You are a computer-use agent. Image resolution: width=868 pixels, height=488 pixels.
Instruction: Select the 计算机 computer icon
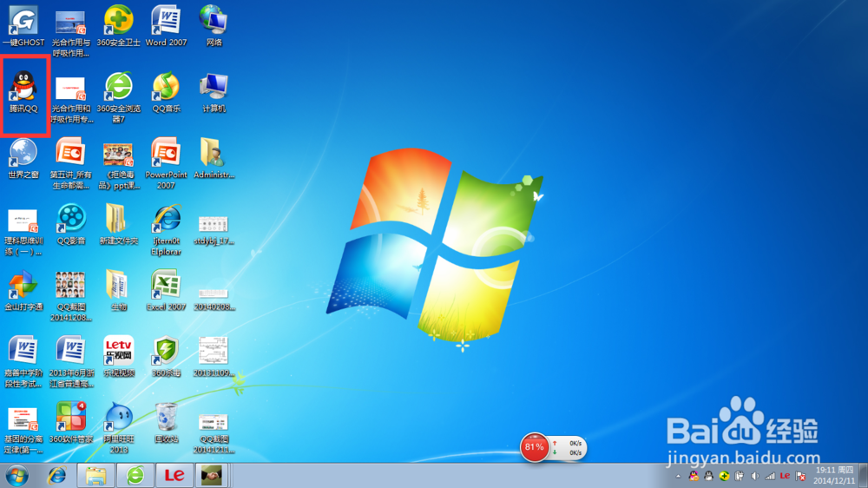pyautogui.click(x=214, y=93)
